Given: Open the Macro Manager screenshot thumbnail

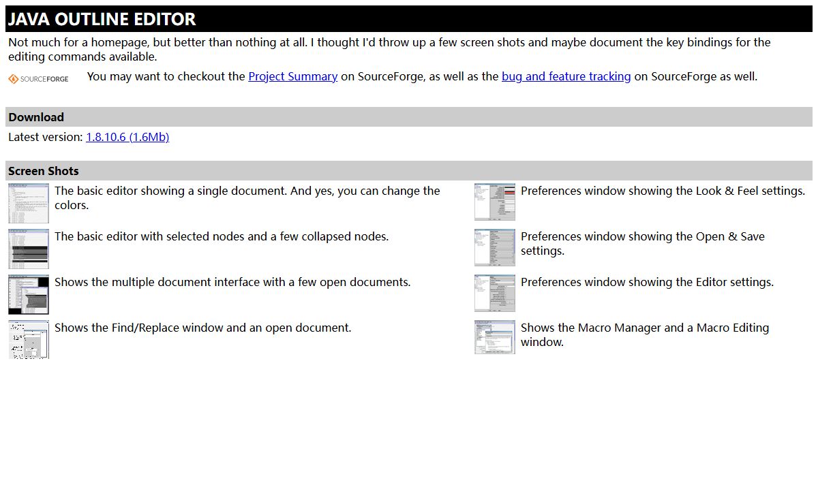Looking at the screenshot, I should 495,338.
